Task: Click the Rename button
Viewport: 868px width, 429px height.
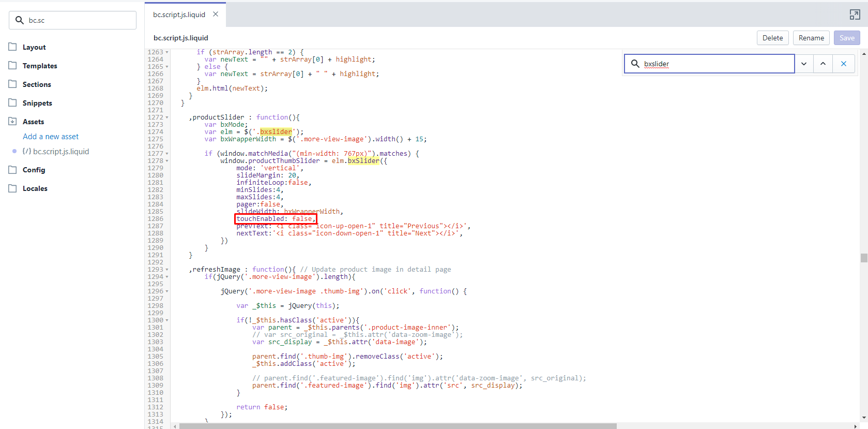Action: click(811, 38)
